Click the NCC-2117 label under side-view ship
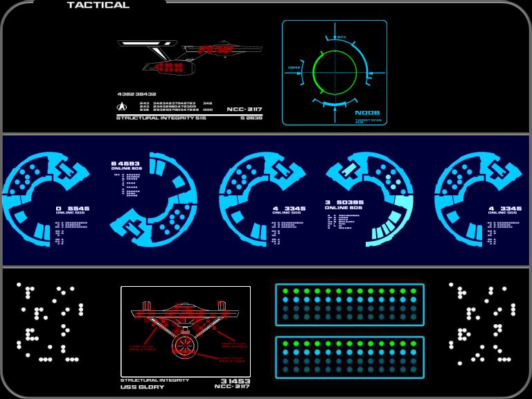532x399 pixels. 245,109
